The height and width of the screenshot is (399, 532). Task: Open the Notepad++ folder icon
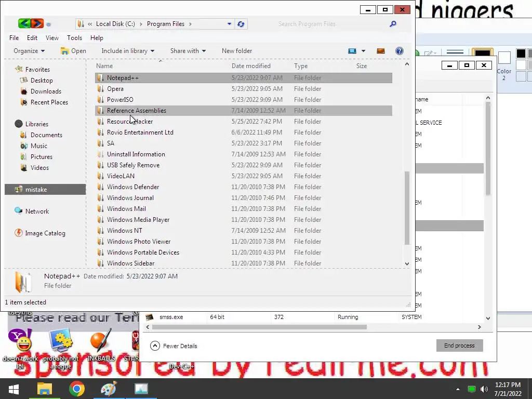pos(100,78)
